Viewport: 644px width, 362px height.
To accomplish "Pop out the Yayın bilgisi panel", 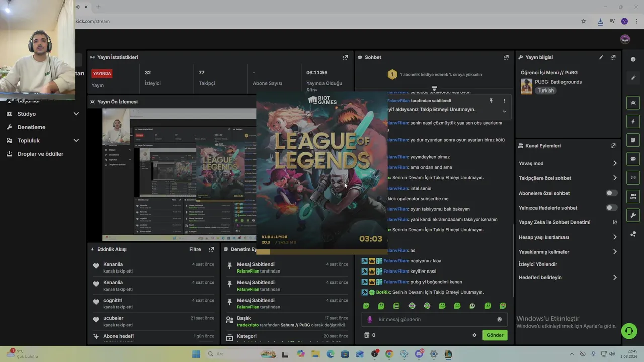I will (613, 57).
